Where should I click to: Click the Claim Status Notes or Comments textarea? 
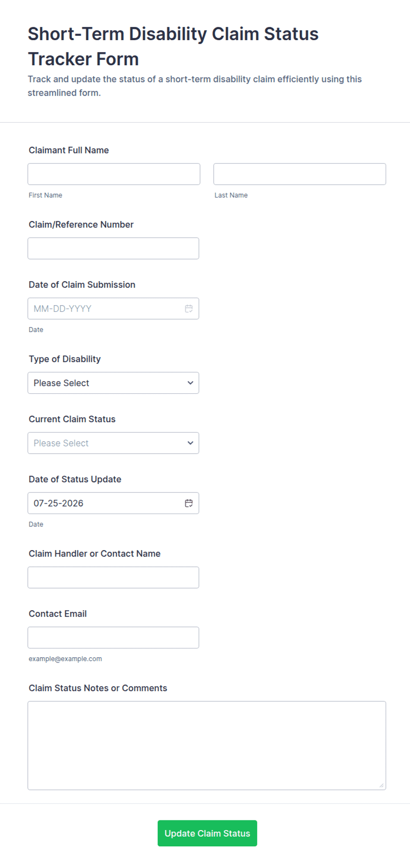click(207, 745)
